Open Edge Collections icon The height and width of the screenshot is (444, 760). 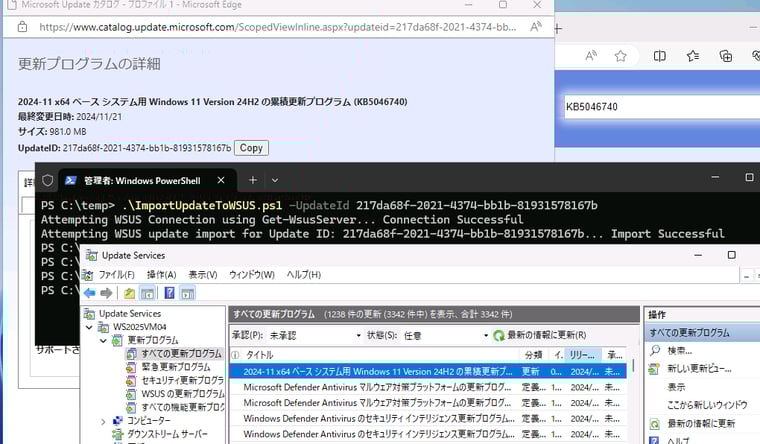725,56
